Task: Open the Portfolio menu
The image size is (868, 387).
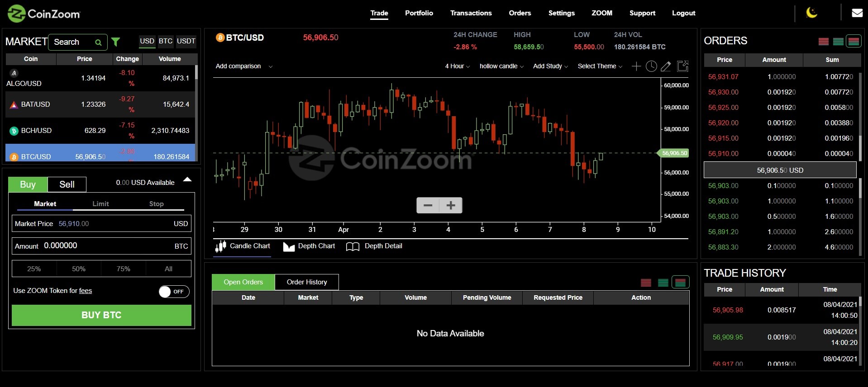Action: pyautogui.click(x=419, y=13)
